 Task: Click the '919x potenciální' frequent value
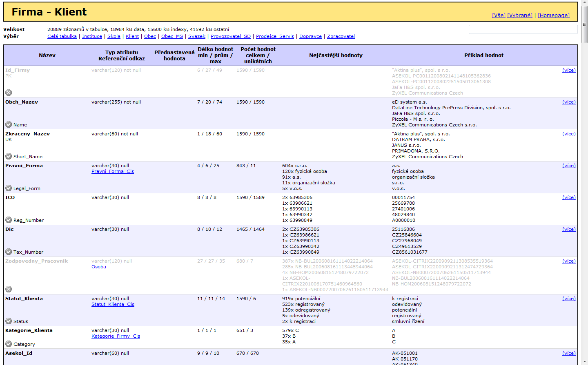tap(301, 299)
